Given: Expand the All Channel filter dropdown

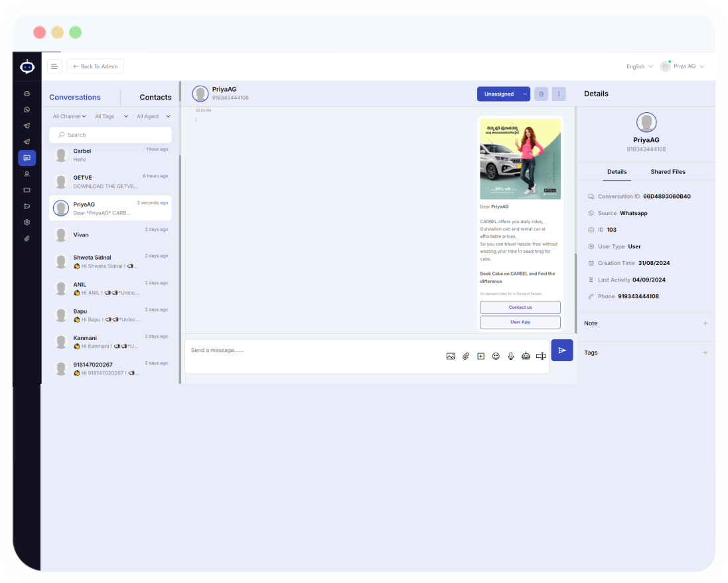Looking at the screenshot, I should coord(70,116).
